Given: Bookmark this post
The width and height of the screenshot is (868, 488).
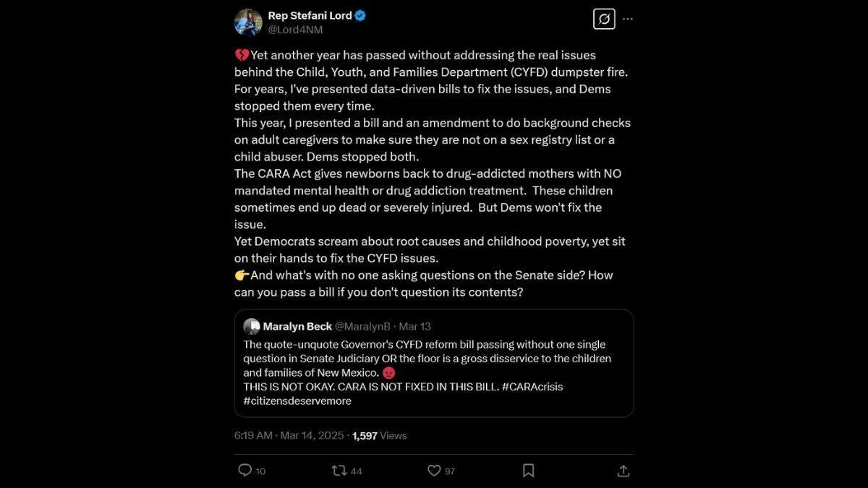Looking at the screenshot, I should point(529,471).
